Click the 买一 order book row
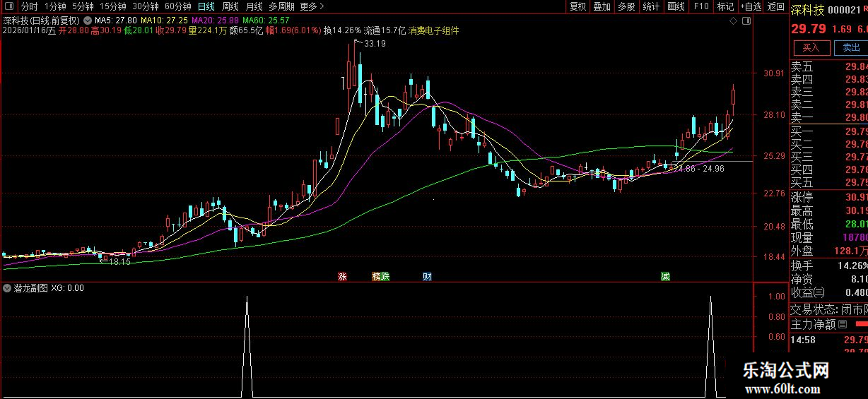This screenshot has width=868, height=399. pos(828,131)
